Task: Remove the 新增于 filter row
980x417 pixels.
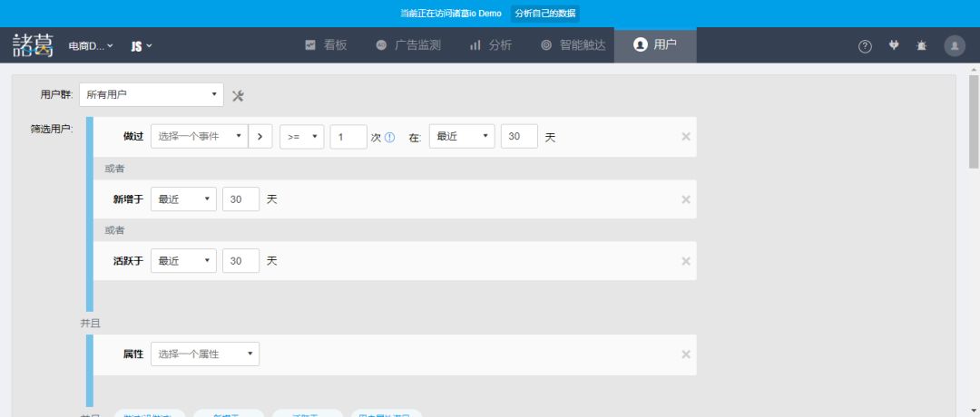Action: 686,199
